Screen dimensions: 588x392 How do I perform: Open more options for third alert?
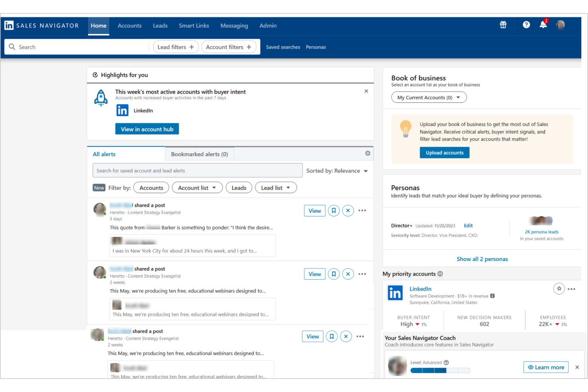coord(360,336)
